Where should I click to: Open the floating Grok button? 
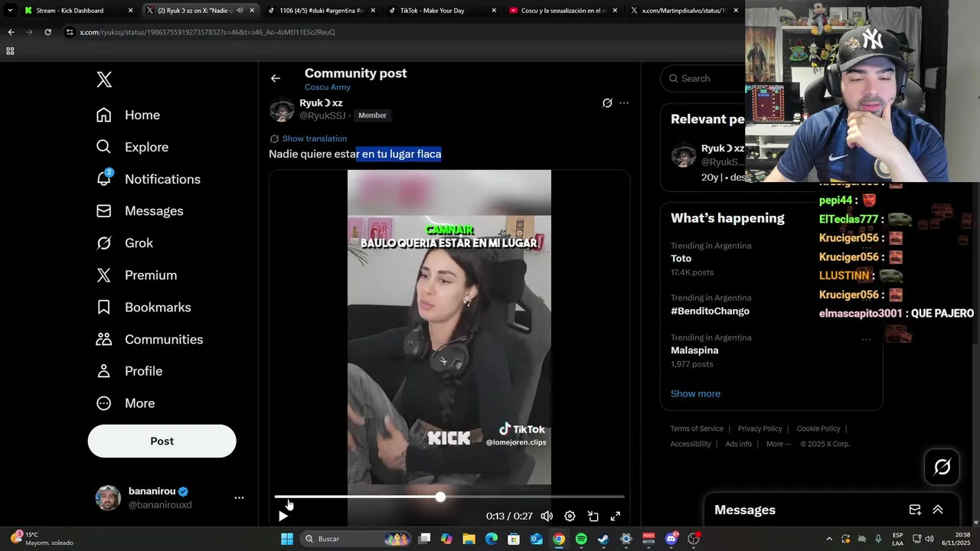click(x=942, y=467)
